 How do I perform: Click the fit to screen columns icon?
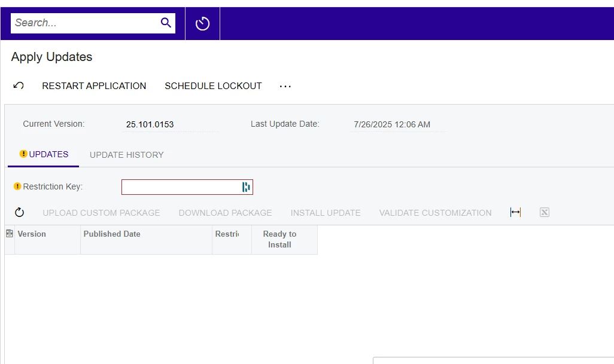[x=515, y=212]
